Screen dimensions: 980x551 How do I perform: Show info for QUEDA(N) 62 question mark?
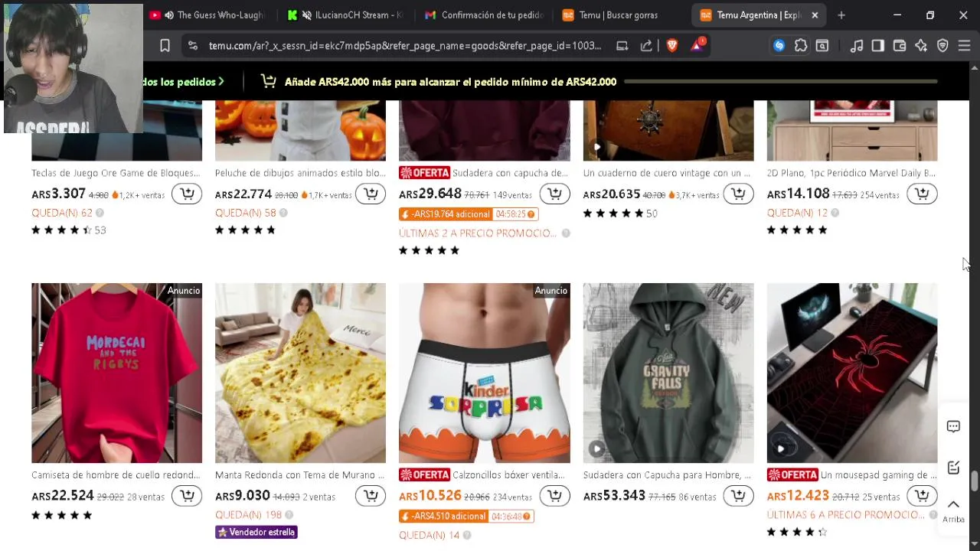[x=100, y=213]
